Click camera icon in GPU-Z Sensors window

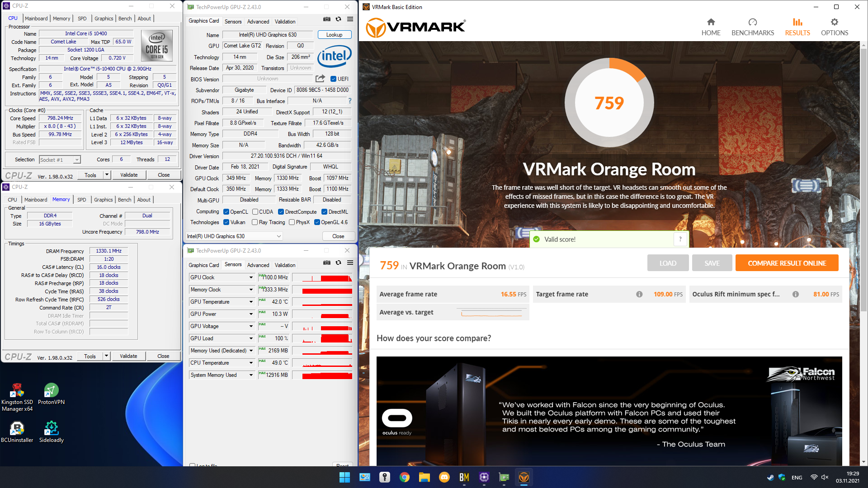click(326, 263)
